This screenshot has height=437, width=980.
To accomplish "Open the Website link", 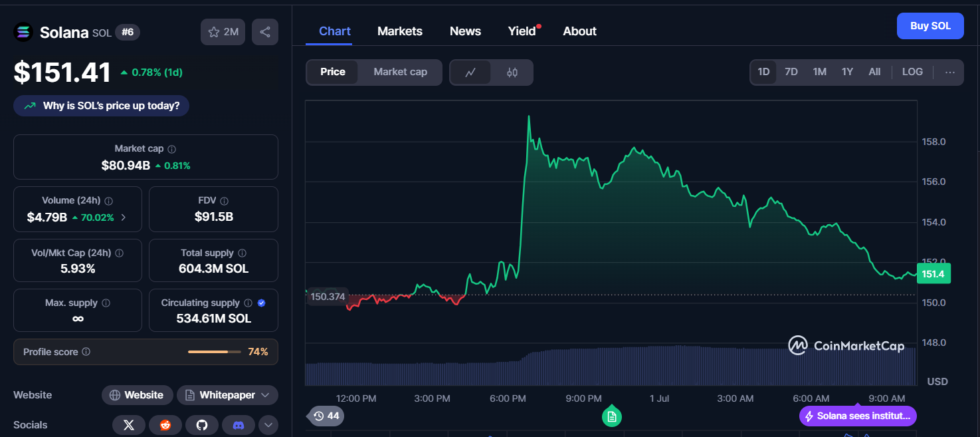I will click(x=137, y=395).
